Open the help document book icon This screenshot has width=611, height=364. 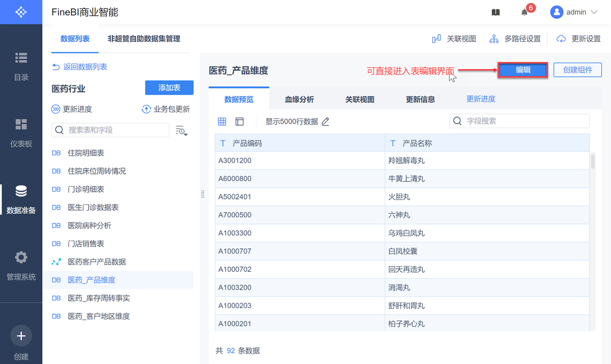coord(495,12)
